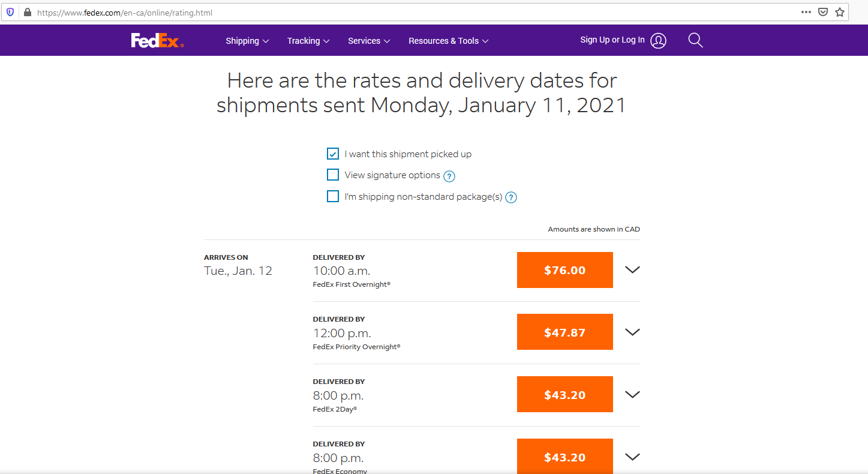Click 'Sign Up or Log In'
This screenshot has height=474, width=868.
(612, 40)
